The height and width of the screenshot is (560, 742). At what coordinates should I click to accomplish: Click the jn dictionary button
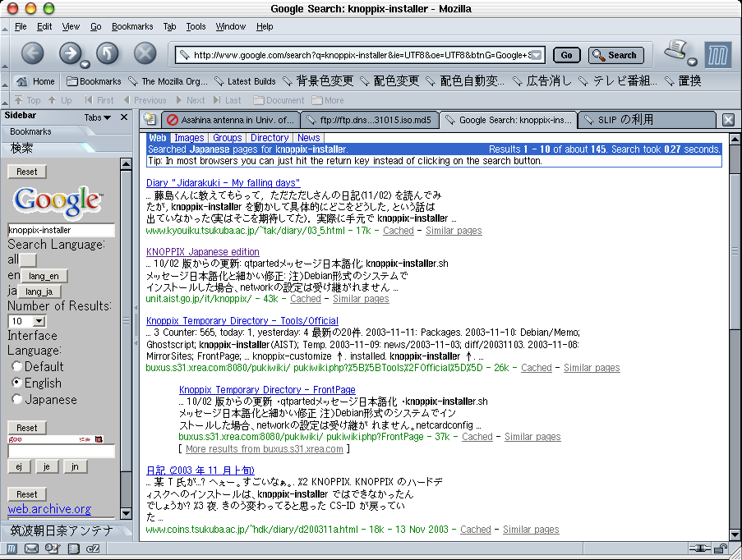click(75, 466)
